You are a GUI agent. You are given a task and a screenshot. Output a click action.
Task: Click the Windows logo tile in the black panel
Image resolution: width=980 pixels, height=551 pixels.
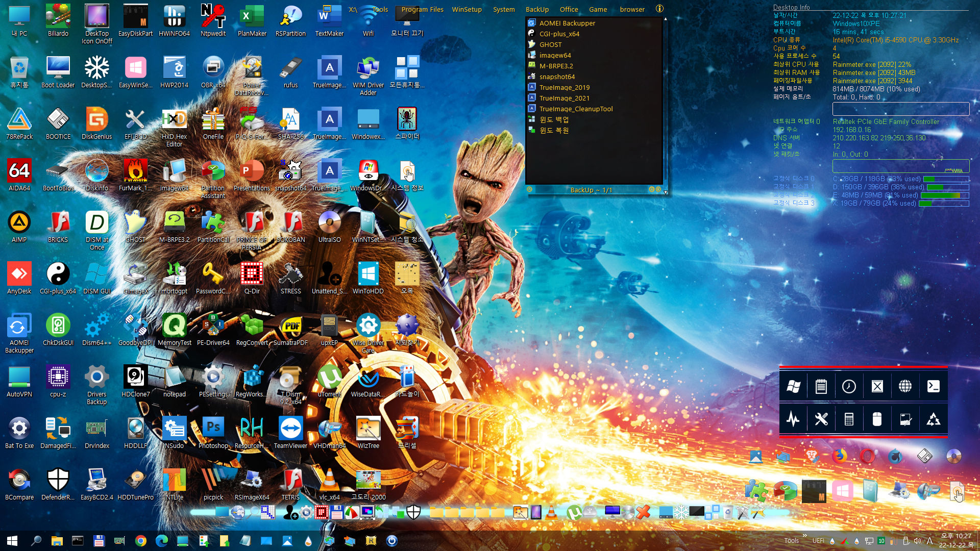pos(793,386)
